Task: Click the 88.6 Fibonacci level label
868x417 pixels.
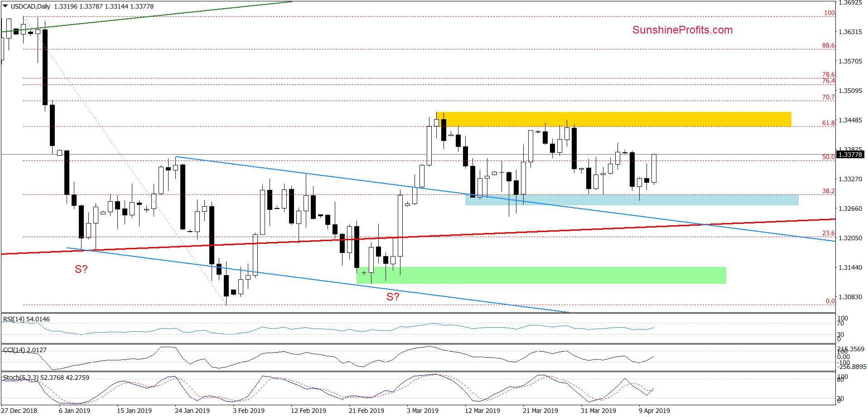Action: point(828,45)
